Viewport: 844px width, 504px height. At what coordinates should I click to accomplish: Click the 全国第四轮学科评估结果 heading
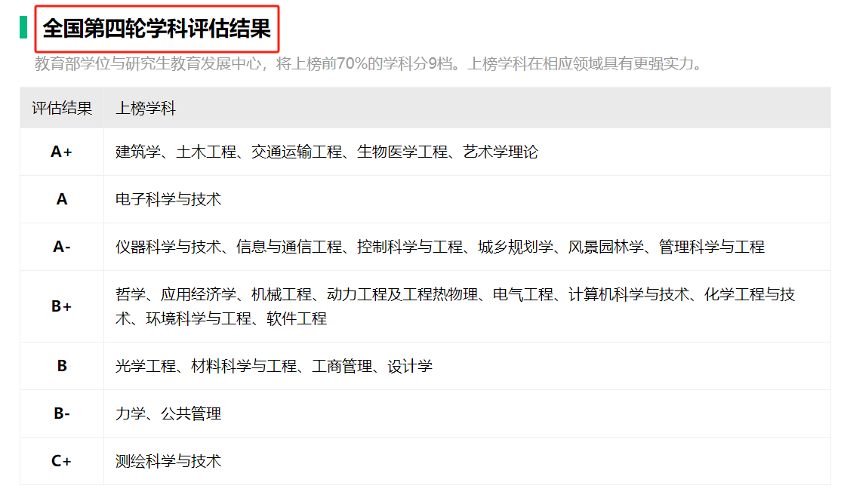coord(156,29)
